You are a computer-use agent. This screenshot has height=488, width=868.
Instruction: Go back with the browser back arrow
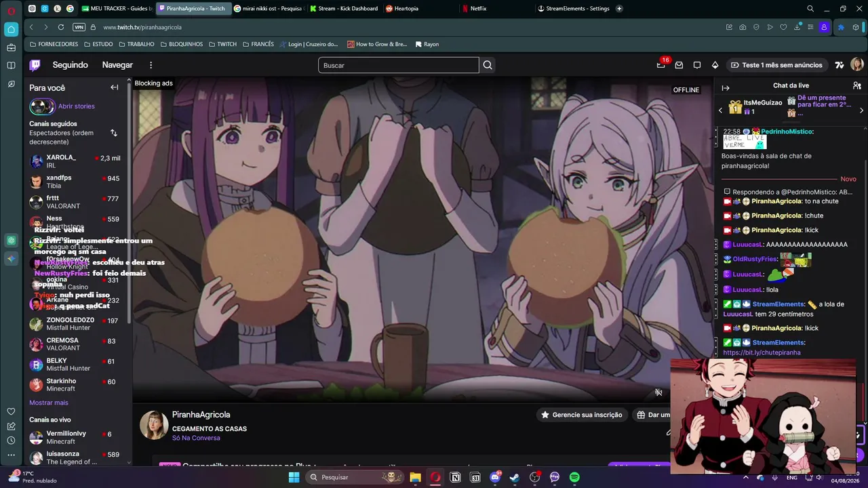31,27
